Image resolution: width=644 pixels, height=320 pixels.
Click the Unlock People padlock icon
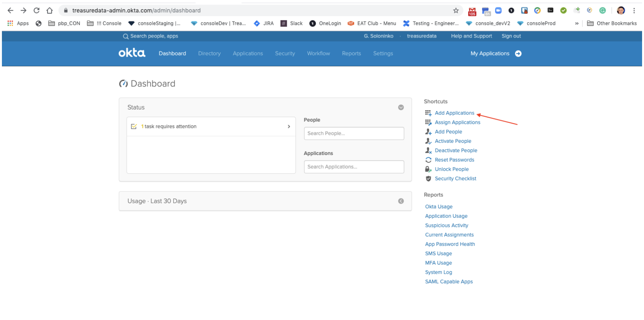[428, 169]
